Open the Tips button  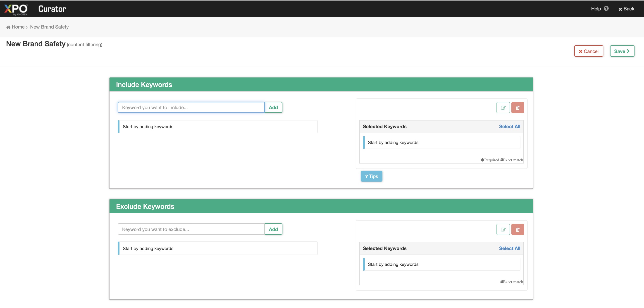coord(371,176)
